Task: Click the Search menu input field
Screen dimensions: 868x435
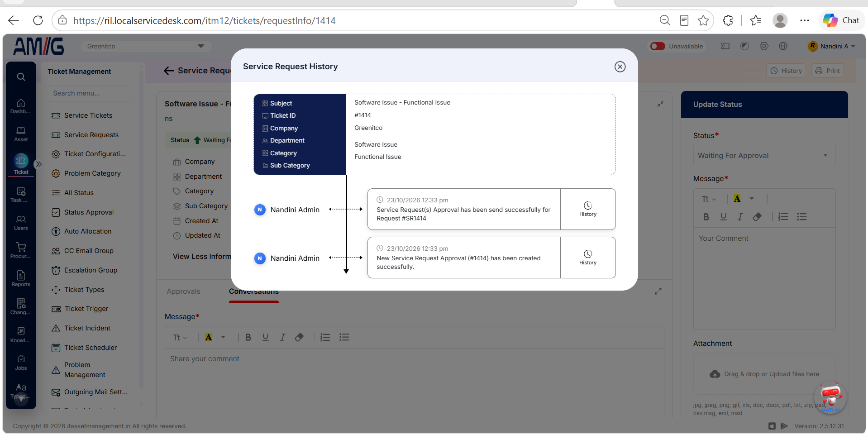Action: coord(90,93)
